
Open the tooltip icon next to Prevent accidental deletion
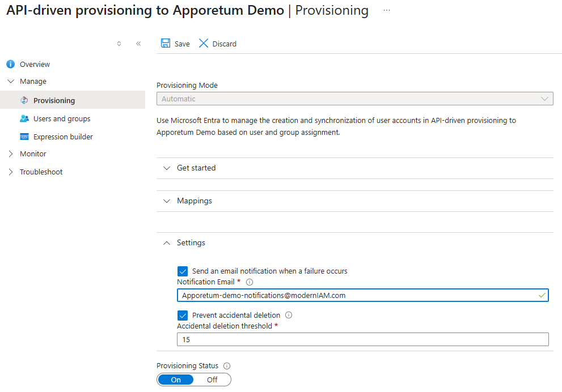click(289, 315)
